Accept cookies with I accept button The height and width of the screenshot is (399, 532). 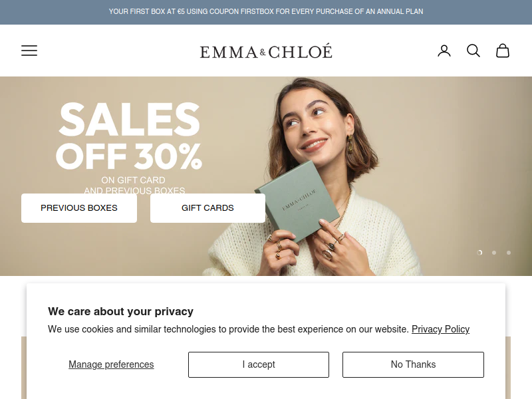259,364
